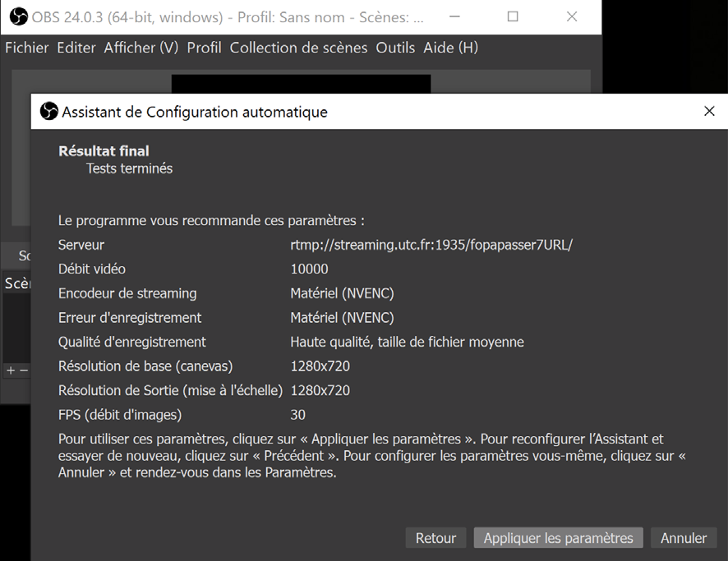
Task: Open the Editer menu
Action: coord(76,48)
